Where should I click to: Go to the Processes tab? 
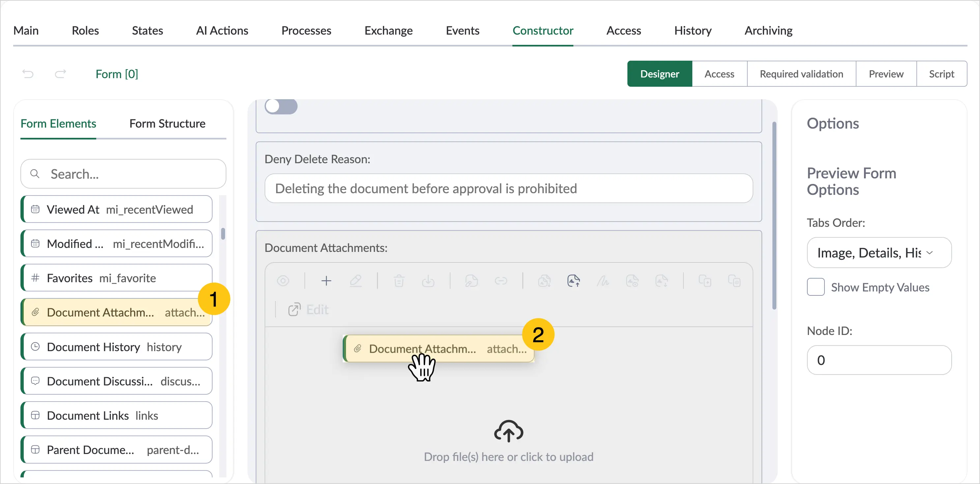tap(306, 30)
